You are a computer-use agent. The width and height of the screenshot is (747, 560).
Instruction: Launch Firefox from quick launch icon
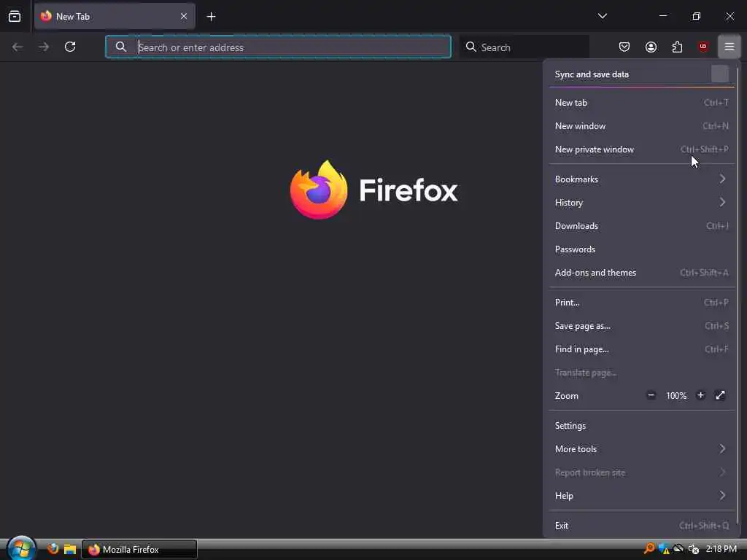[x=53, y=549]
